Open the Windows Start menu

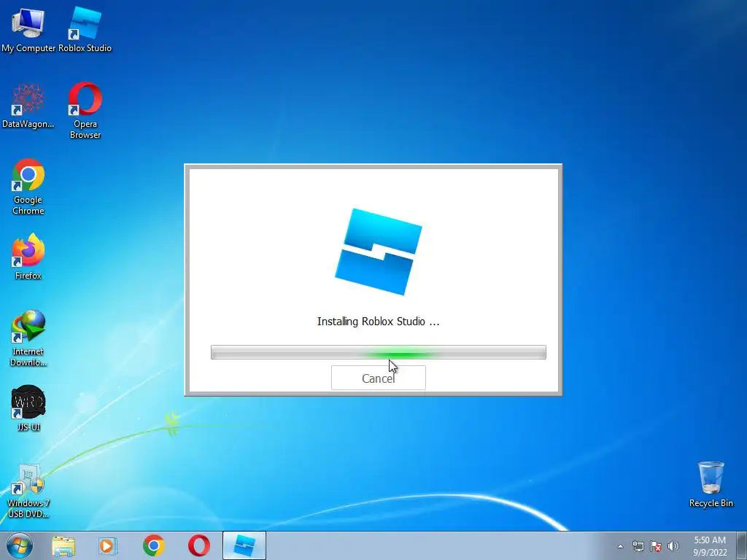pyautogui.click(x=20, y=545)
